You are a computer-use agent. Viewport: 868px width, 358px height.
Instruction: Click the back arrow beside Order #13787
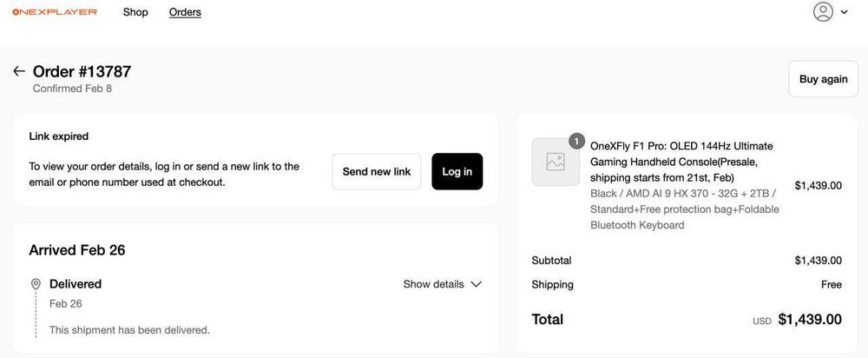tap(19, 71)
